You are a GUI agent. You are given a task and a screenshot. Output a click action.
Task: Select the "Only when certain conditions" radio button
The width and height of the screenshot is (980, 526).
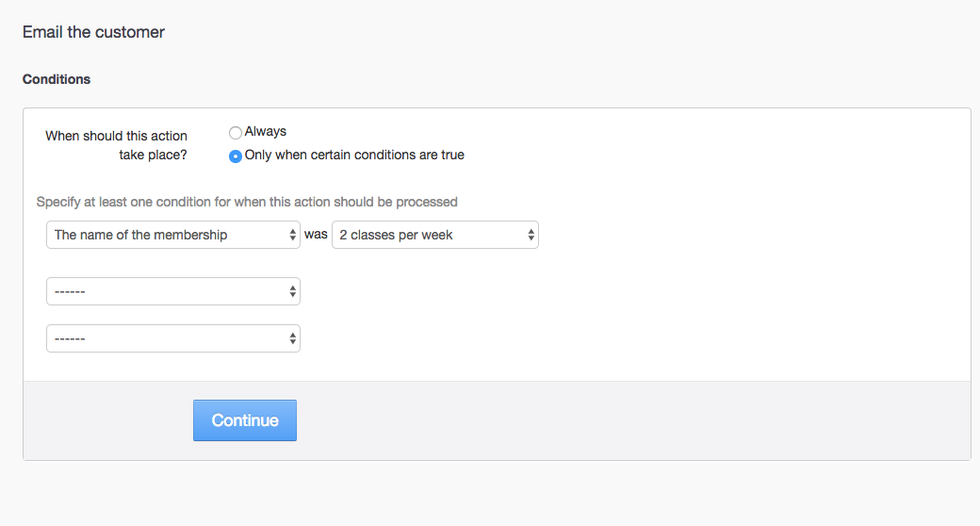[x=236, y=156]
